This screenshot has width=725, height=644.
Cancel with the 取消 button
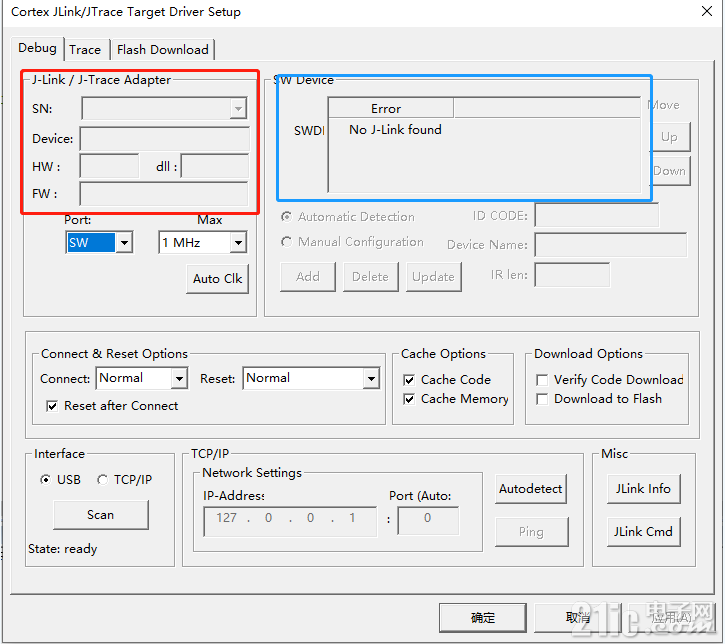coord(578,617)
